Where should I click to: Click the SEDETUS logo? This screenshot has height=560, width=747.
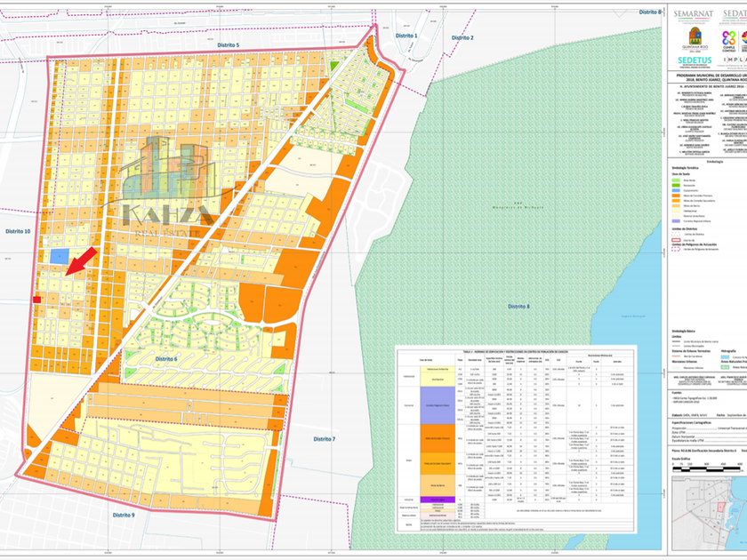[x=695, y=60]
